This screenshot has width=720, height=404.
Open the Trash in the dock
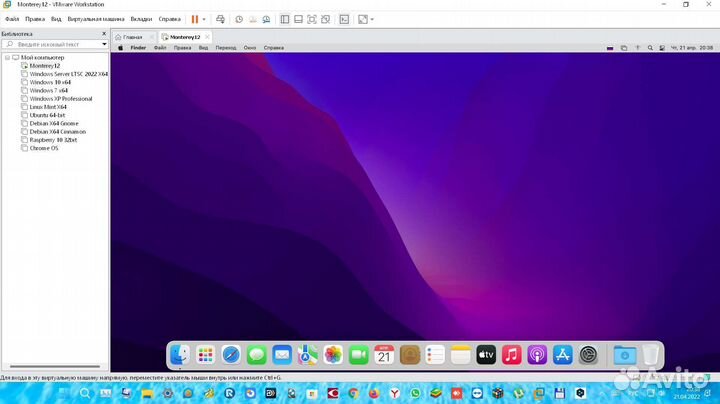[650, 355]
